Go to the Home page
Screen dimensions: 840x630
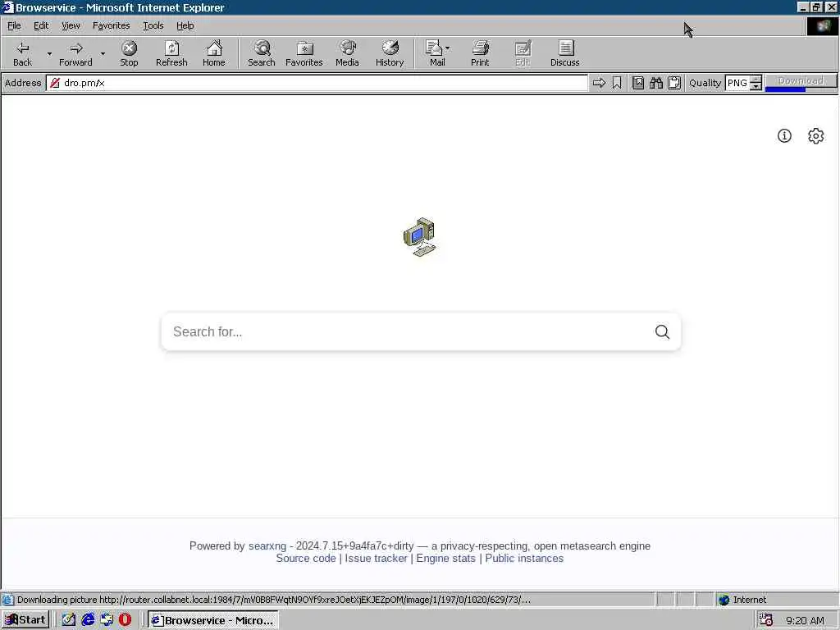pyautogui.click(x=214, y=53)
